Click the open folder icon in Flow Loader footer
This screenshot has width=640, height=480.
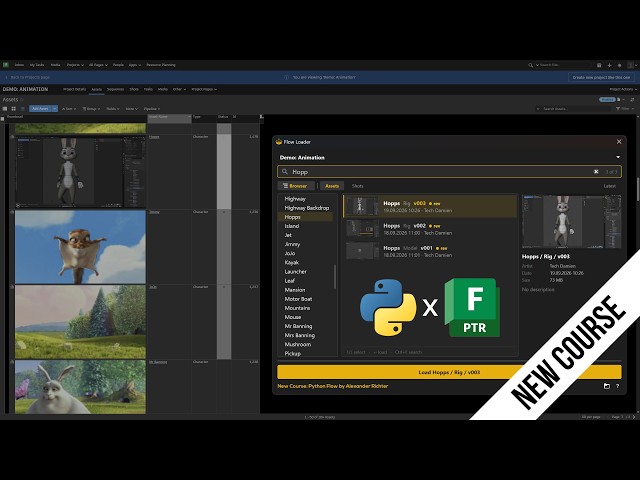pyautogui.click(x=607, y=386)
